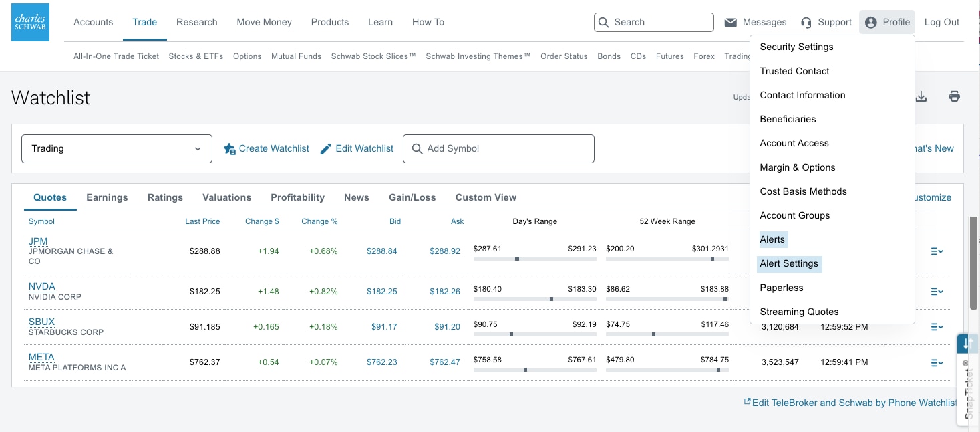Select Account Access menu entry
The width and height of the screenshot is (980, 432).
coord(794,143)
